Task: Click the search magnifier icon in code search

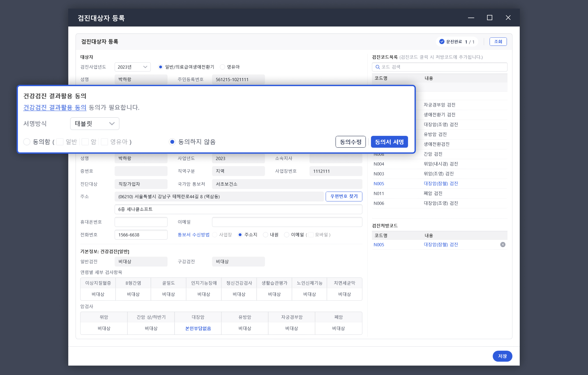Action: [x=378, y=67]
